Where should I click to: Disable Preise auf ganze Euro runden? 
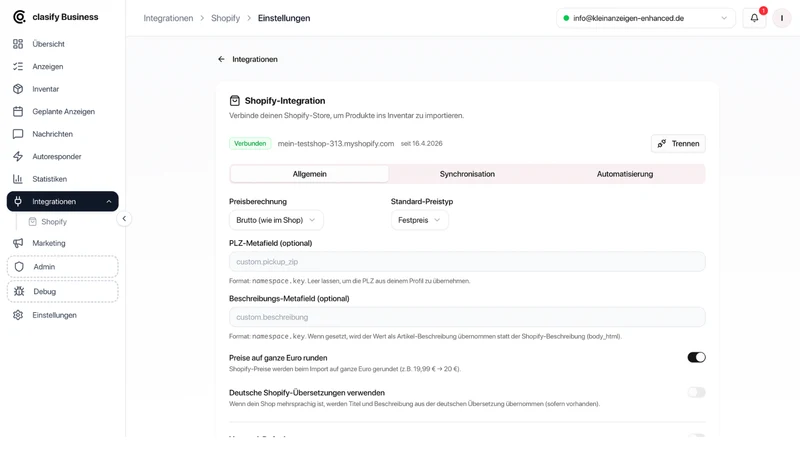pos(696,357)
